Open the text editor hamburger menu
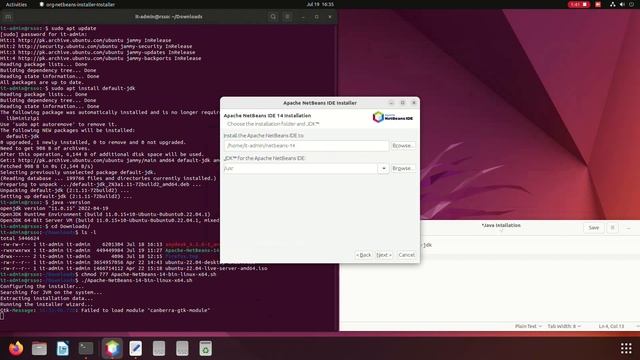This screenshot has width=640, height=360. [613, 228]
